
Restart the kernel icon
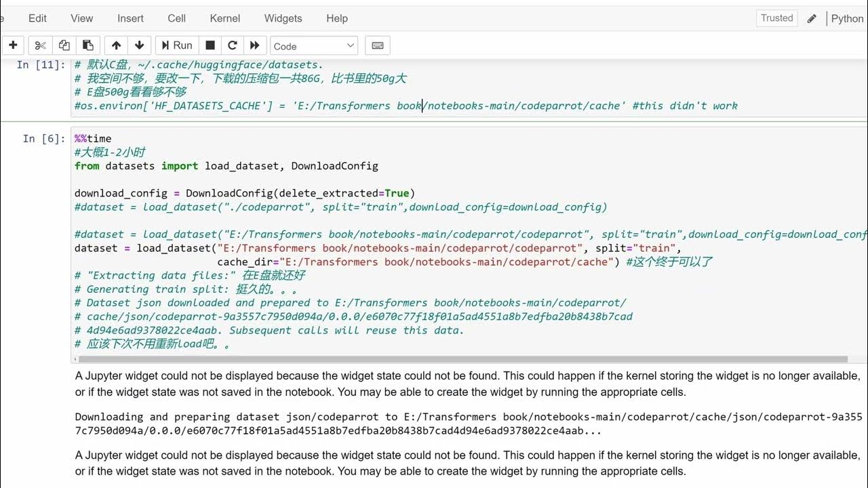pos(233,45)
